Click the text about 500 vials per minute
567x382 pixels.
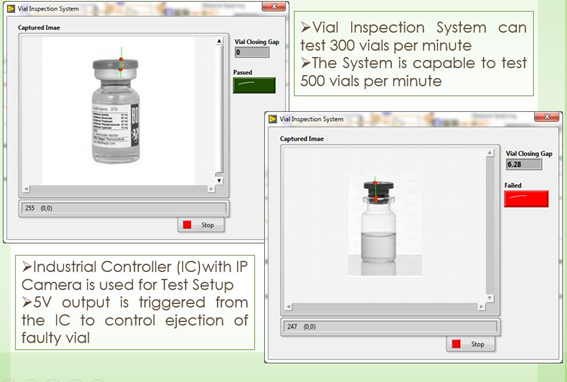413,72
